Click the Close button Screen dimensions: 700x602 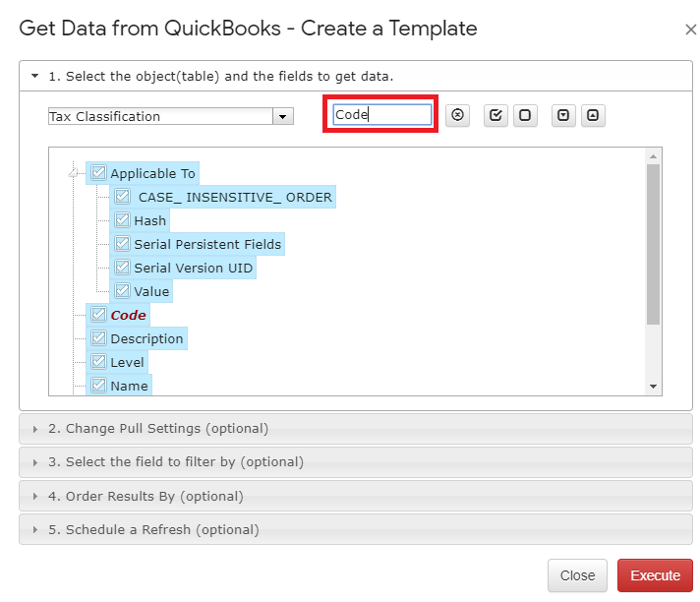[578, 575]
